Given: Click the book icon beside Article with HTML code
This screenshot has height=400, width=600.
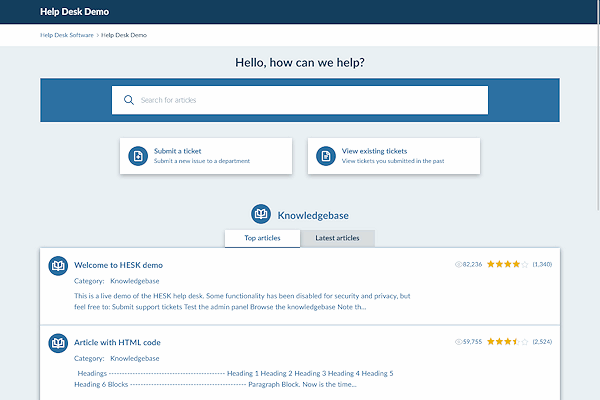Looking at the screenshot, I should pos(58,343).
